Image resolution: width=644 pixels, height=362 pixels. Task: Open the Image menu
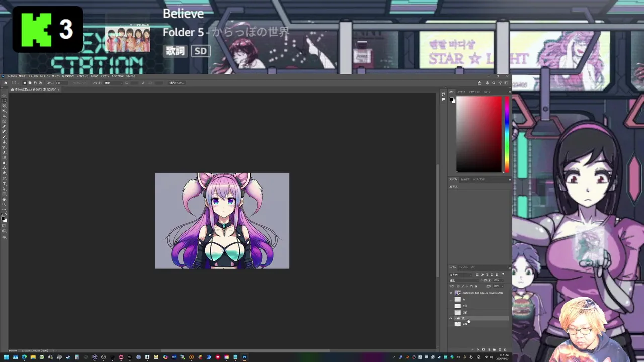click(33, 76)
